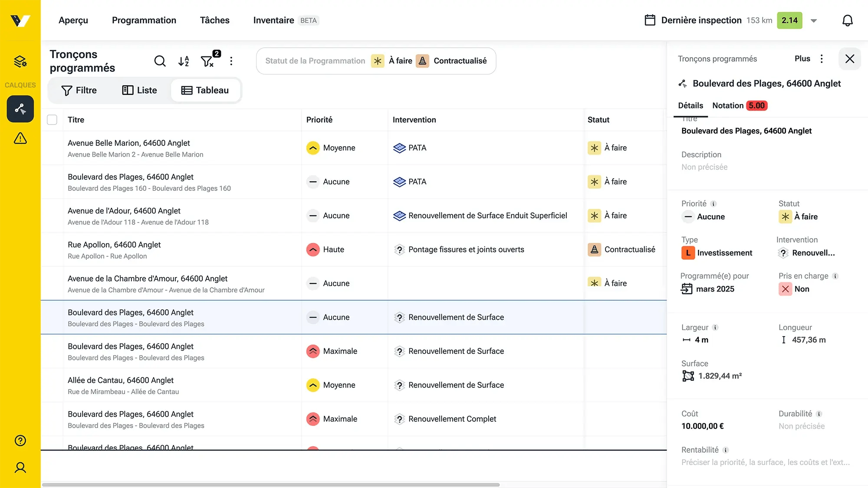
Task: Click the warning/alert icon in left sidebar
Action: [x=20, y=138]
